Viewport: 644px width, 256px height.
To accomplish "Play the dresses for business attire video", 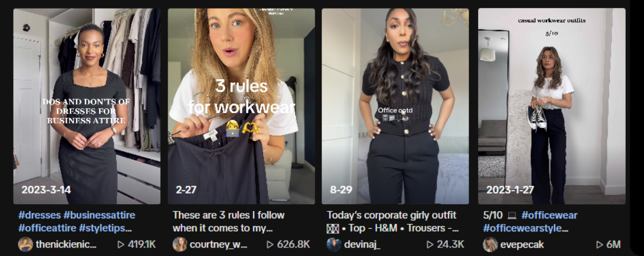I will tap(87, 106).
